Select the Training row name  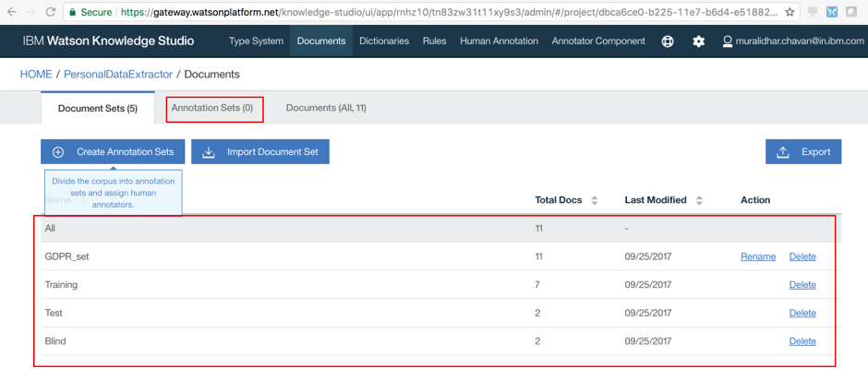(61, 285)
